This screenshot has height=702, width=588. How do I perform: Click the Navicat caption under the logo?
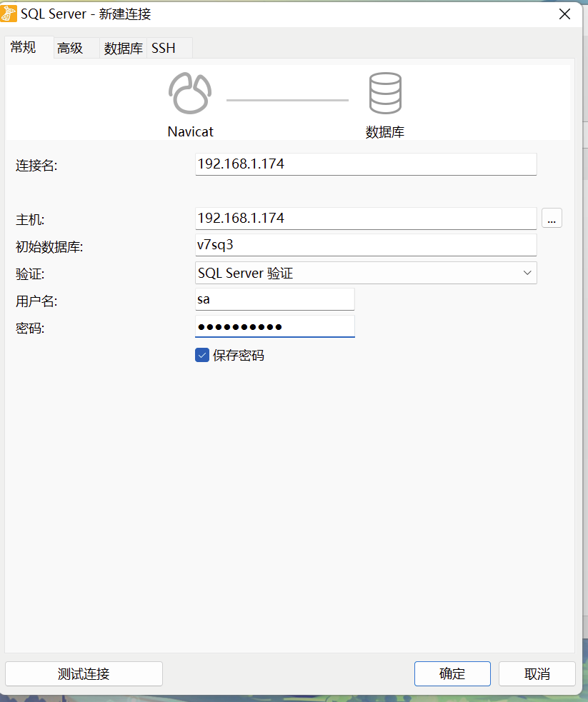point(190,131)
